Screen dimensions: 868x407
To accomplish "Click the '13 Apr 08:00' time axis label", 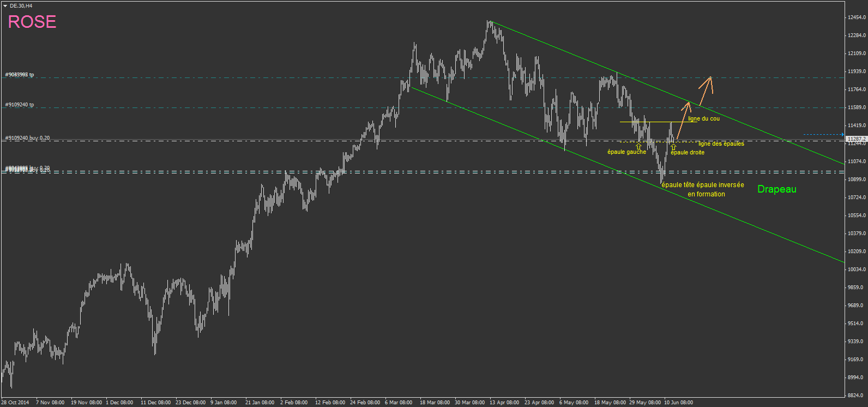I will 504,403.
